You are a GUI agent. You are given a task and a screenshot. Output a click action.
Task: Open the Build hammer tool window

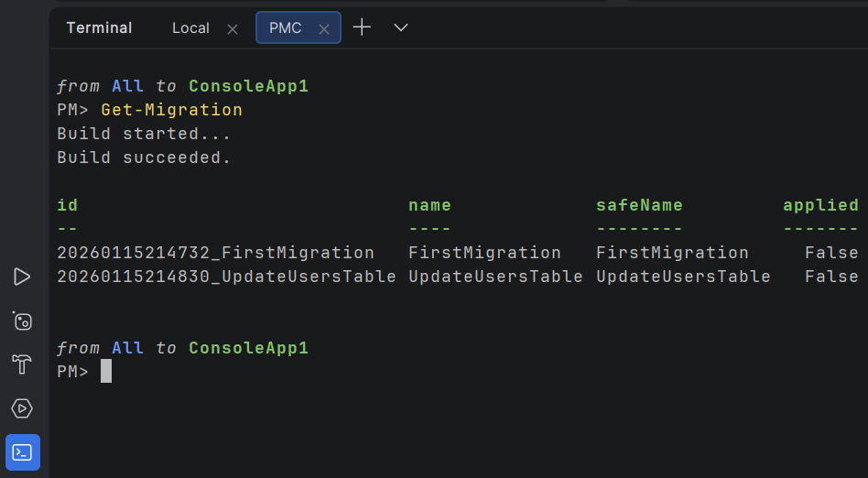pos(22,364)
